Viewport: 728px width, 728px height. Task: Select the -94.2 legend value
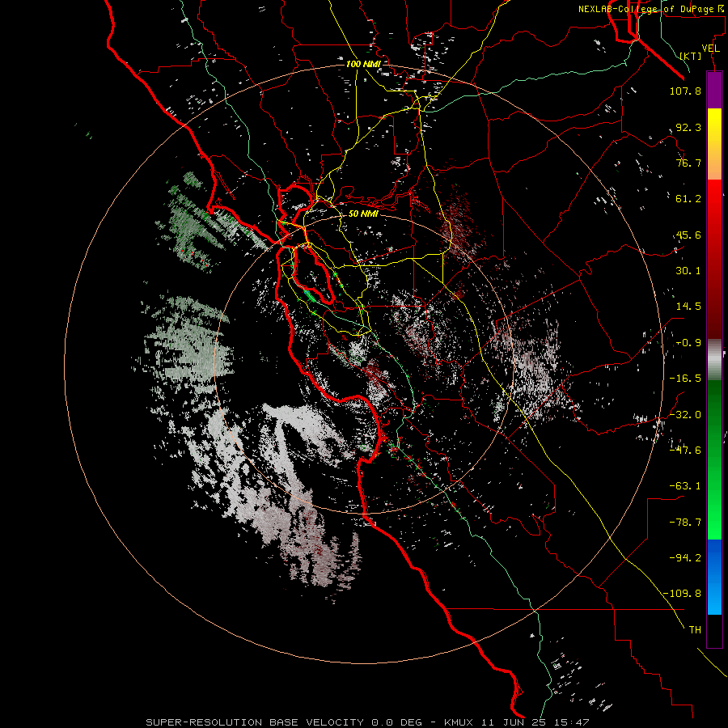tap(685, 557)
